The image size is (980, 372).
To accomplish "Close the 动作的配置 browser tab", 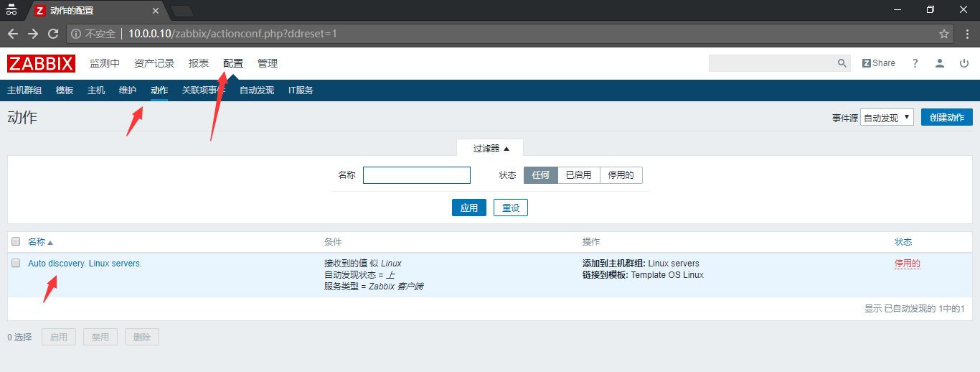I will click(x=155, y=11).
